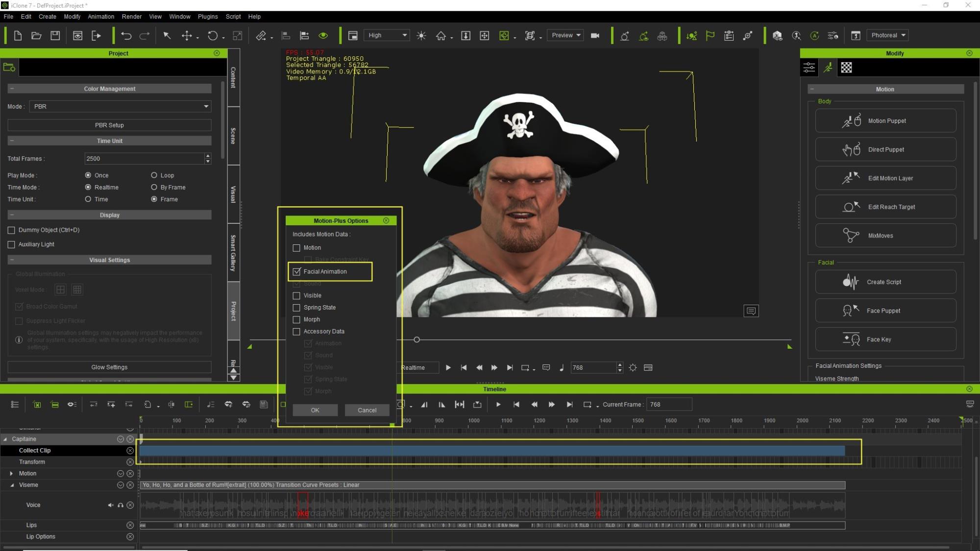Screen dimensions: 980x551
Task: Open the High quality dropdown
Action: pos(387,35)
